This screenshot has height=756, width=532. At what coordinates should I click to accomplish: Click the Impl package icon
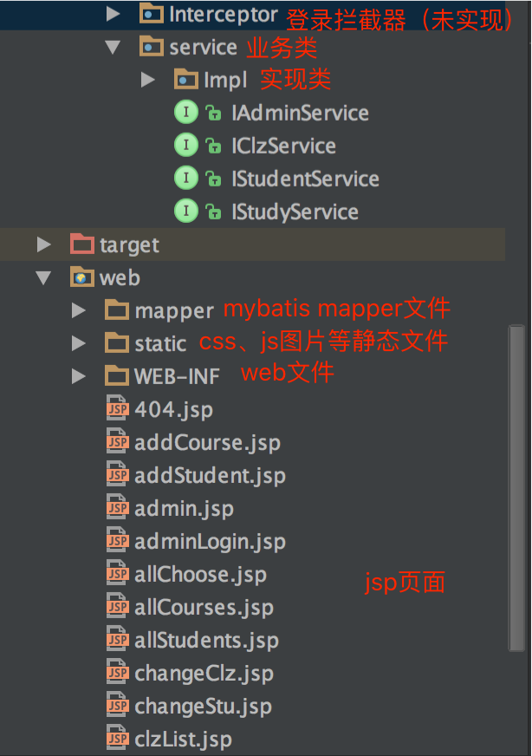185,80
